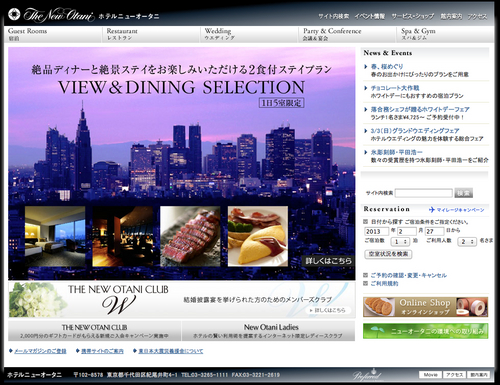Image resolution: width=500 pixels, height=385 pixels.
Task: Expand the first News & Events arrow item
Action: tap(366, 67)
